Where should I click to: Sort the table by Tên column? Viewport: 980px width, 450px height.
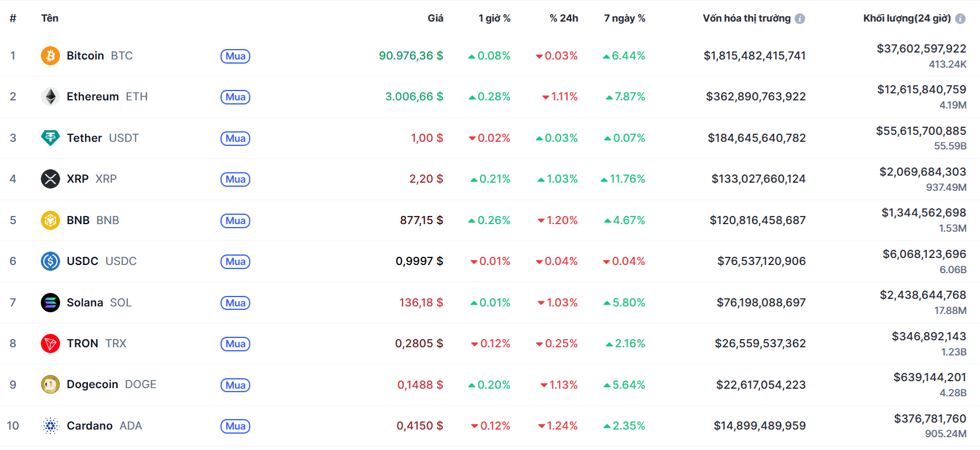tap(50, 19)
